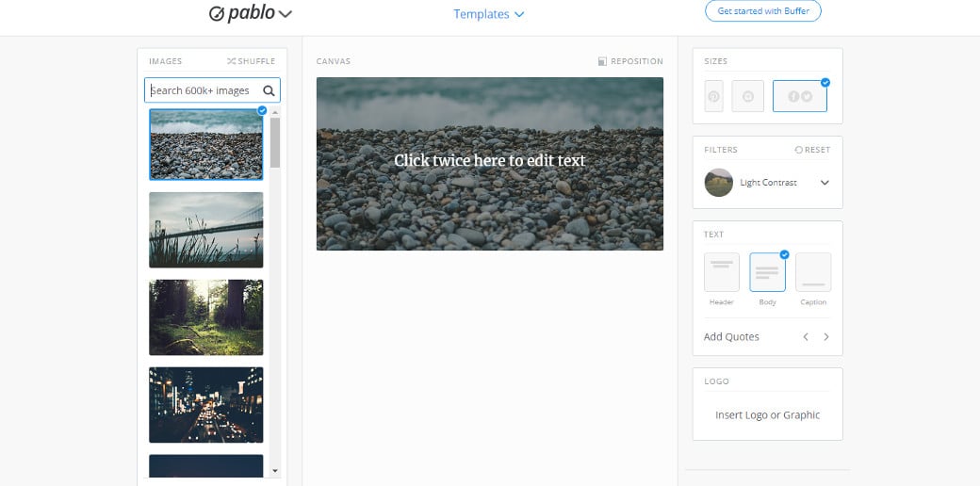The image size is (980, 486).
Task: Click the Reposition icon above canvas
Action: point(602,61)
